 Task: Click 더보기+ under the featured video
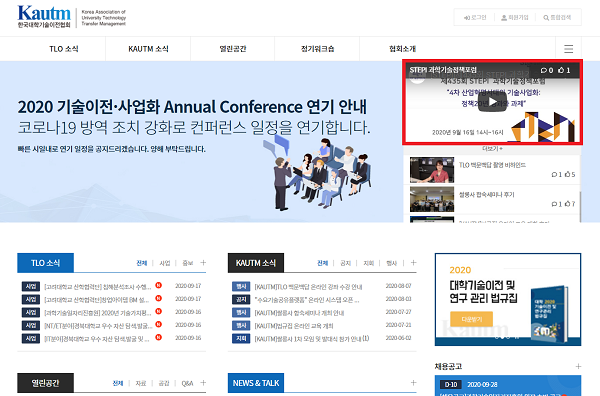[492, 148]
